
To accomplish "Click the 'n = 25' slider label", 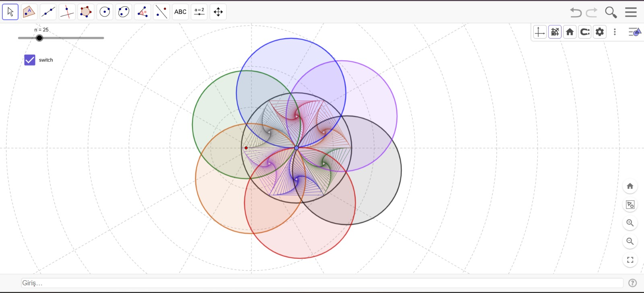I will 41,30.
